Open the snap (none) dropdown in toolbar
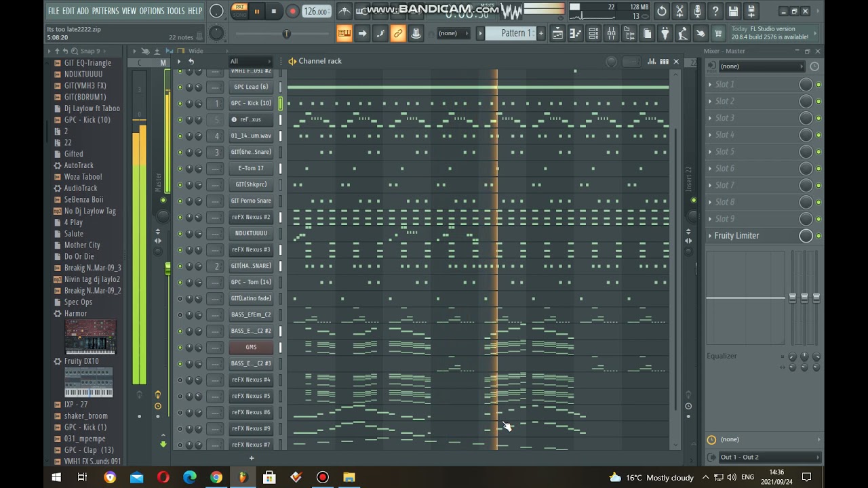This screenshot has width=868, height=488. coord(452,33)
